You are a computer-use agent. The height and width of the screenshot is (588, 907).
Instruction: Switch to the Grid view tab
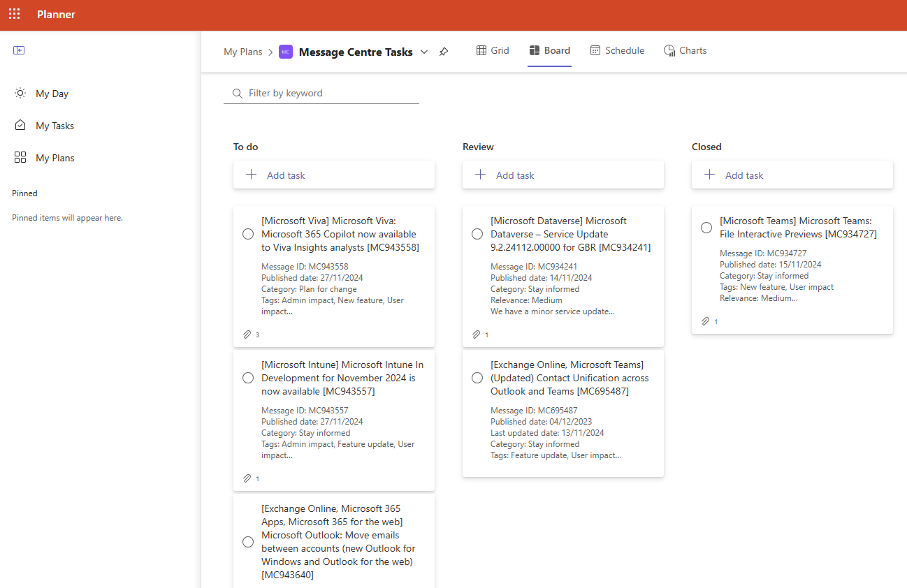click(x=493, y=50)
